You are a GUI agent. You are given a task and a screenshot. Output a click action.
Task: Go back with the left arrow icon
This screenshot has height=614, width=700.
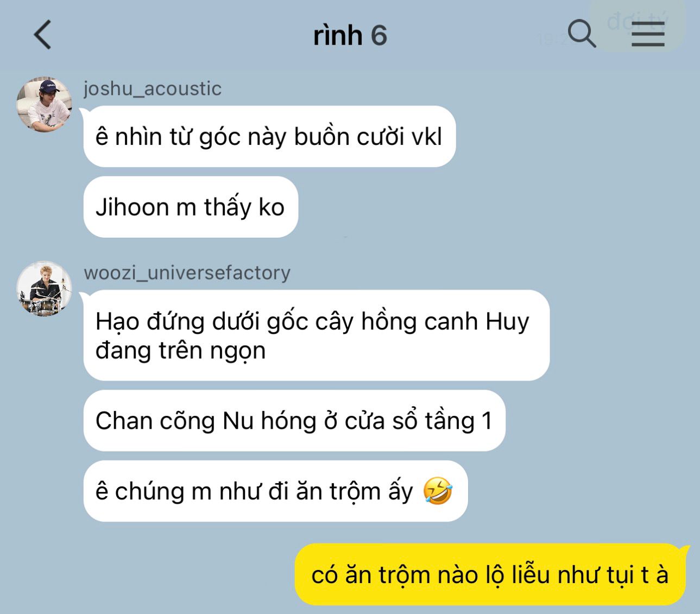click(43, 35)
